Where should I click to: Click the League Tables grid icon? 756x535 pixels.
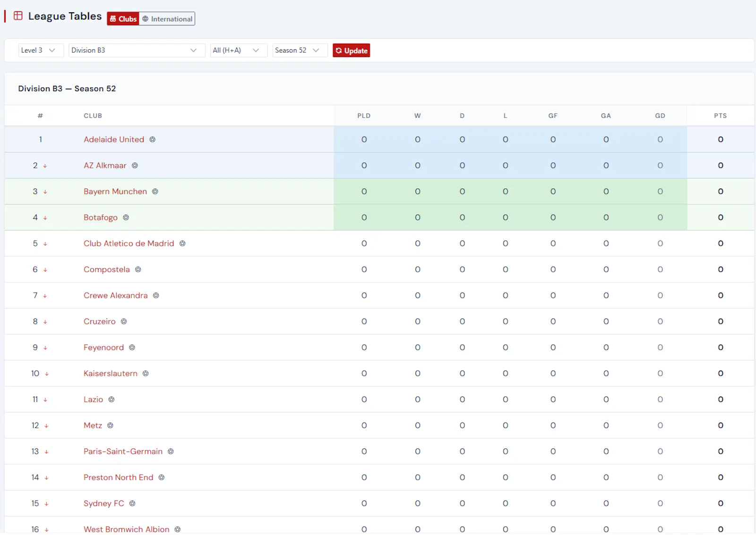point(18,16)
